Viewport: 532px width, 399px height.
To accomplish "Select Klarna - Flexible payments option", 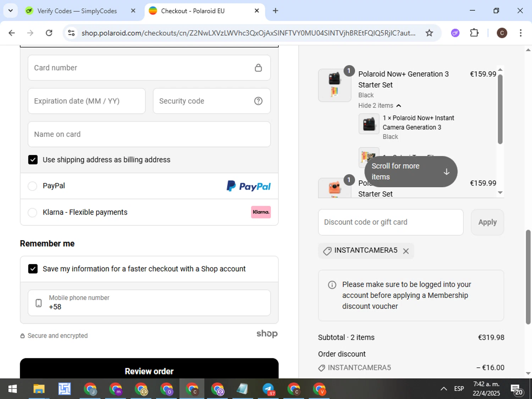I will tap(32, 212).
